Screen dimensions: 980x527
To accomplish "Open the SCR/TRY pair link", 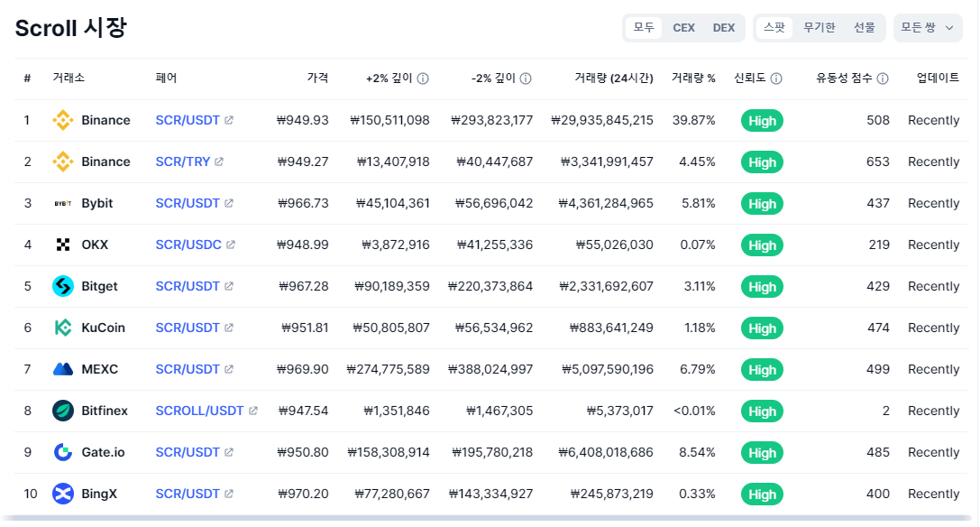I will pyautogui.click(x=182, y=162).
